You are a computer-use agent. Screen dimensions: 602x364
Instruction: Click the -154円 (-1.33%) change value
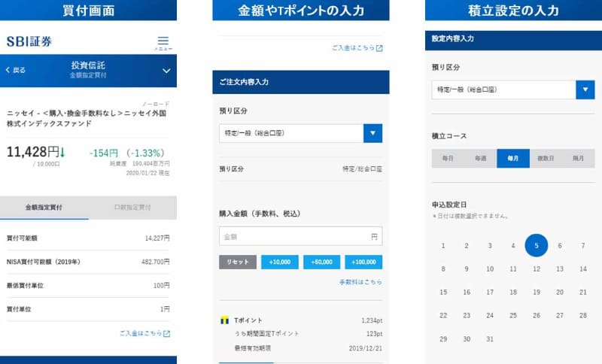pyautogui.click(x=127, y=153)
